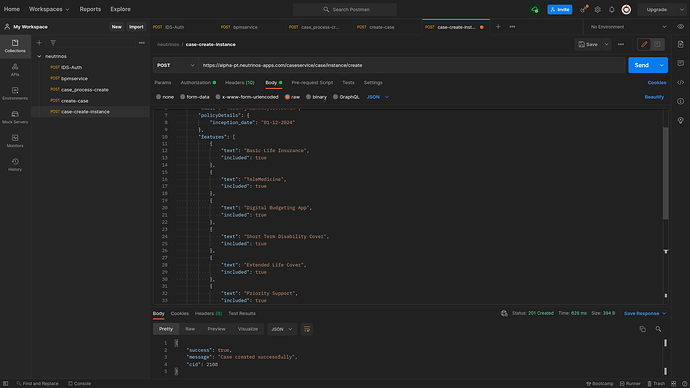690x388 pixels.
Task: Open the settings gear icon in header
Action: coord(598,9)
